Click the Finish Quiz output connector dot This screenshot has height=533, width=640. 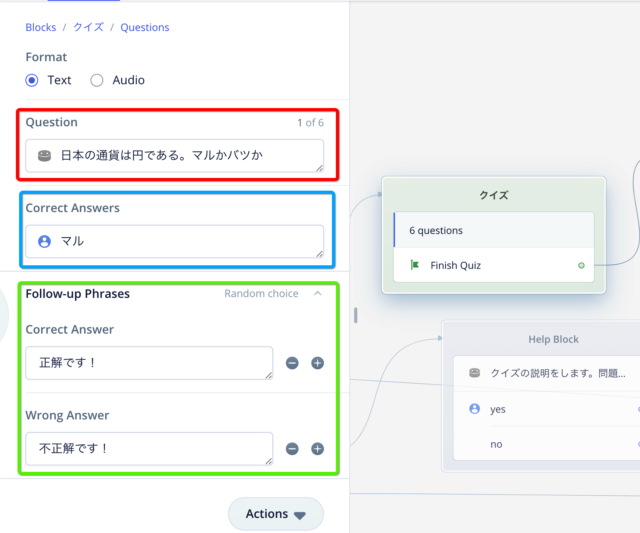click(581, 266)
